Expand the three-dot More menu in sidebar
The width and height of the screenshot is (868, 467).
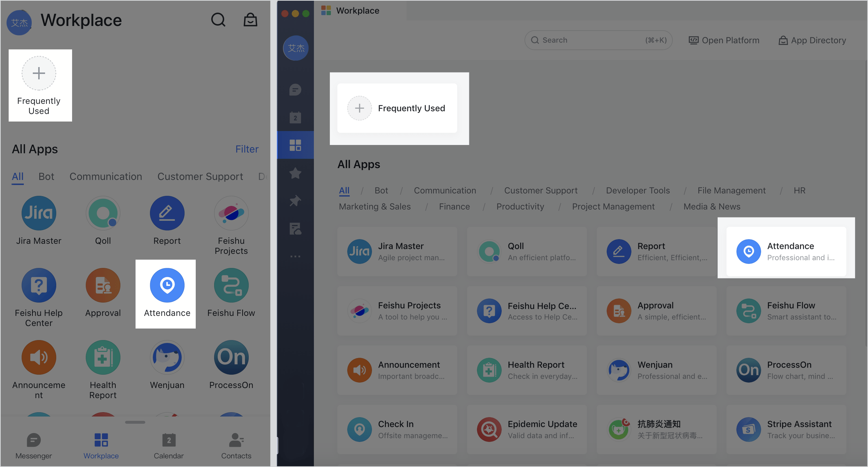point(295,256)
